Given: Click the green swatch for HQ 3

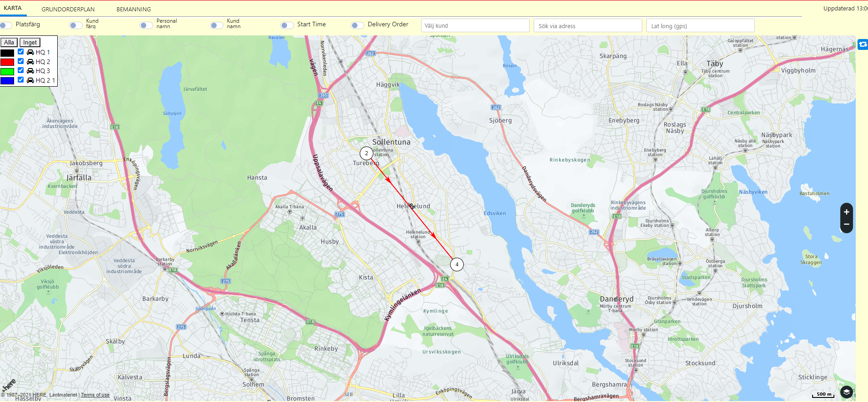Looking at the screenshot, I should [x=7, y=71].
